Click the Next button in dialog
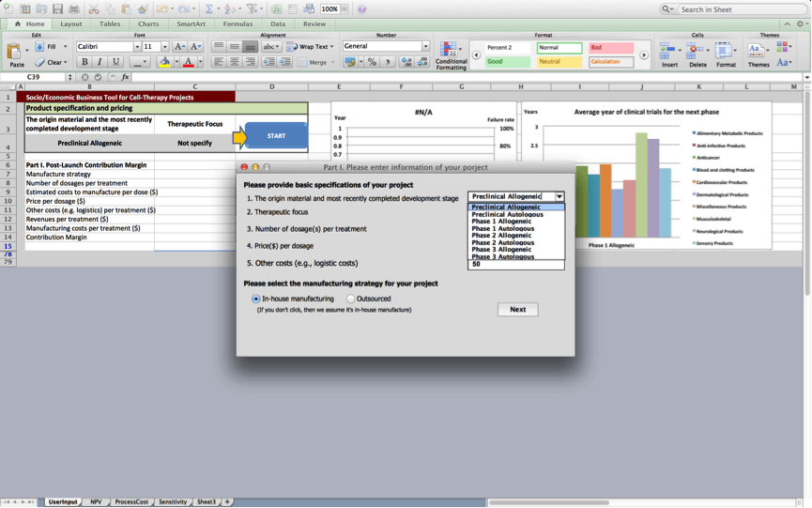Image resolution: width=812 pixels, height=508 pixels. [517, 309]
